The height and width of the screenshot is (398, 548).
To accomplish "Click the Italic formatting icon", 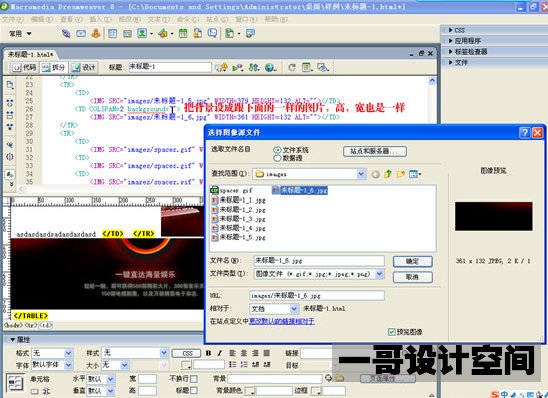I will [x=219, y=353].
